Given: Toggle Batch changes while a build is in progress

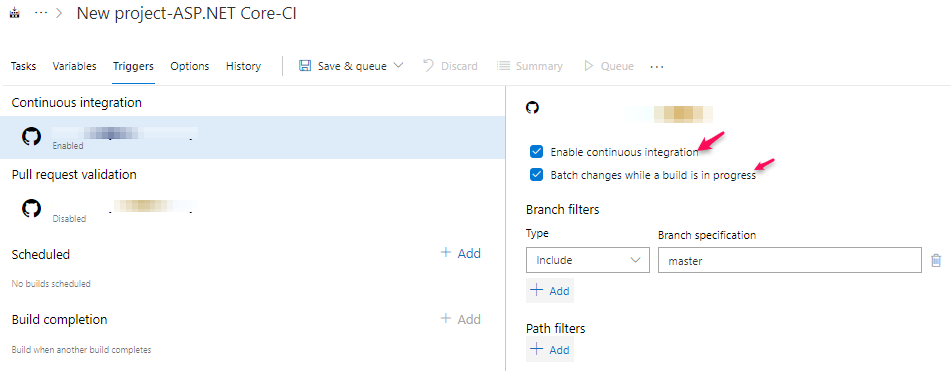Looking at the screenshot, I should [x=536, y=175].
